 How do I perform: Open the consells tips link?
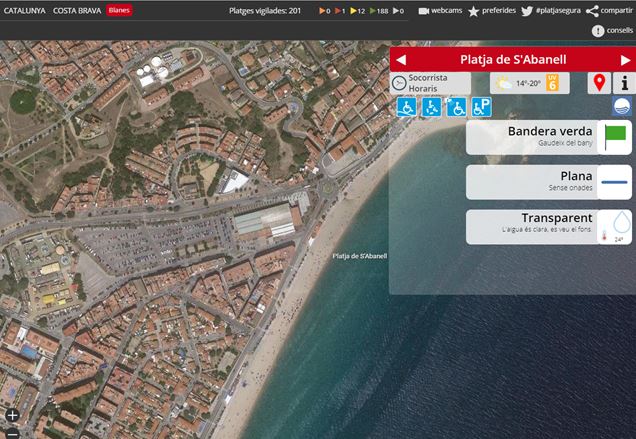tap(619, 30)
